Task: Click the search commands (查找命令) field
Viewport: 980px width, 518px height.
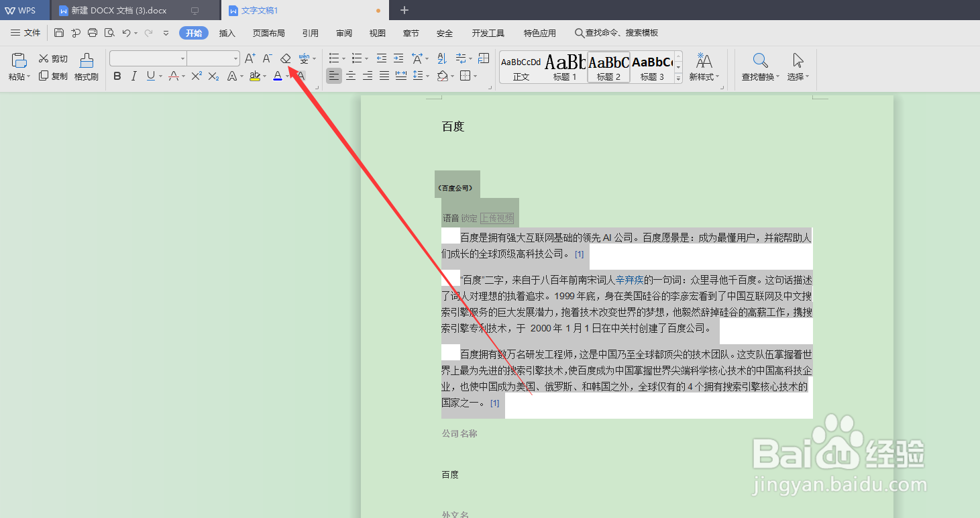Action: pyautogui.click(x=616, y=33)
